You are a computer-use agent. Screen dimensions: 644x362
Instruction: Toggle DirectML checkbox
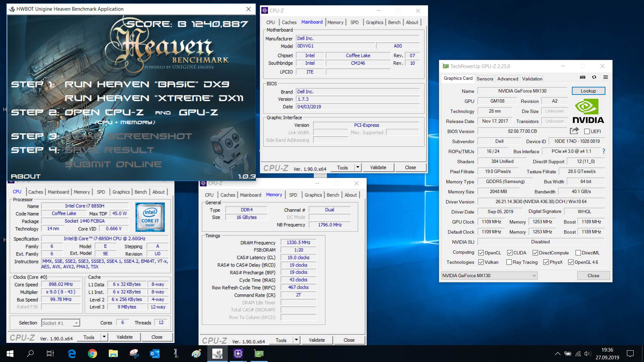point(578,253)
